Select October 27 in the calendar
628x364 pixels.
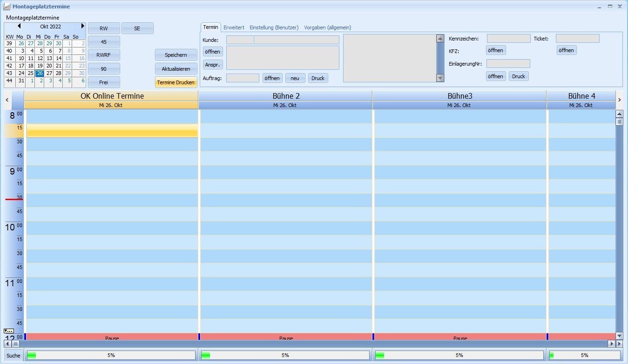(49, 73)
